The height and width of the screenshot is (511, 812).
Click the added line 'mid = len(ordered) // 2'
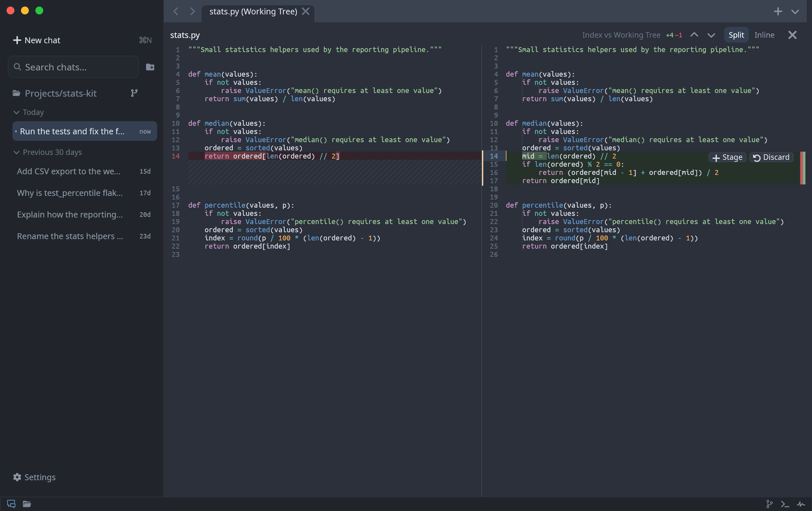pos(569,156)
